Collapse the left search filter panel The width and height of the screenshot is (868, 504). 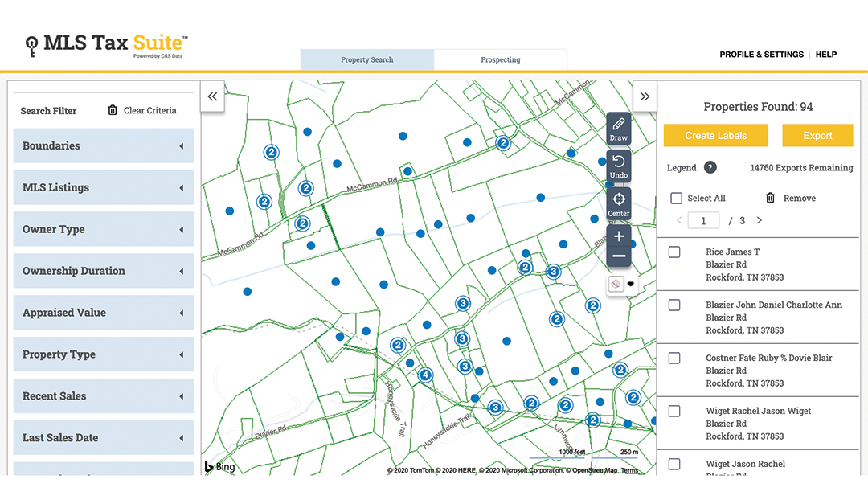coord(212,96)
